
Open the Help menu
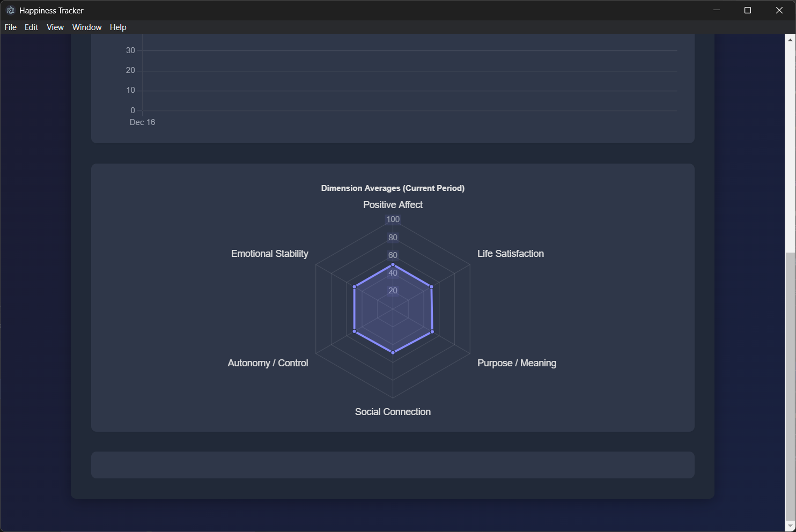click(x=118, y=27)
